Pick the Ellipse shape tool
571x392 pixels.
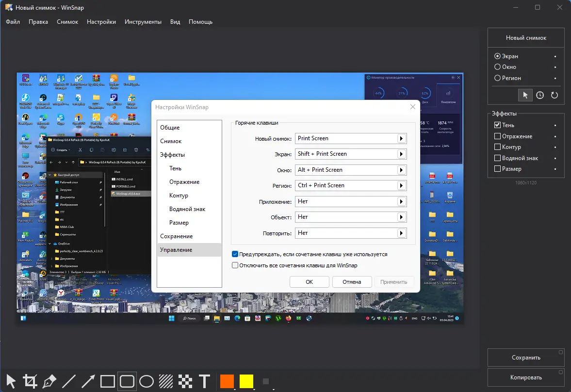(147, 381)
